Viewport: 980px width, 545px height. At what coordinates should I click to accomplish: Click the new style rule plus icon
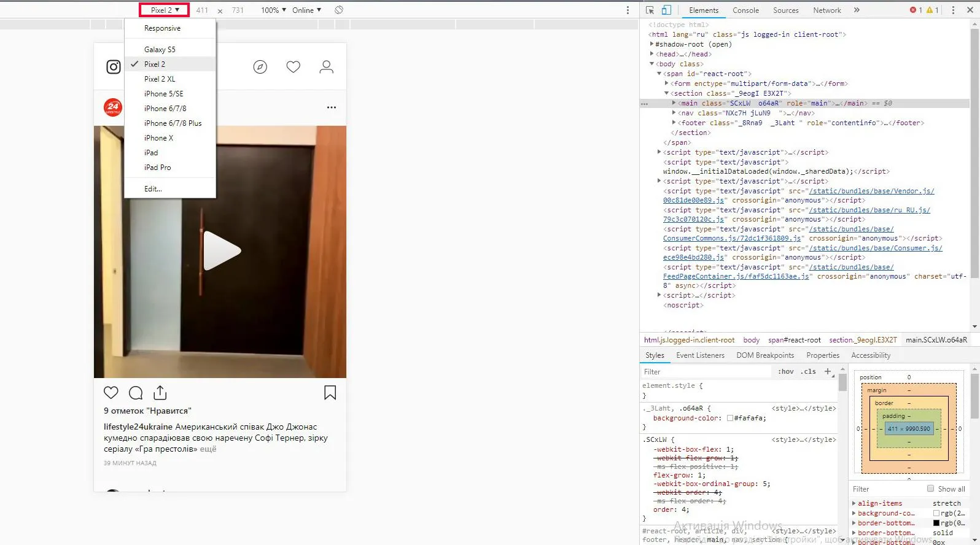click(x=828, y=371)
